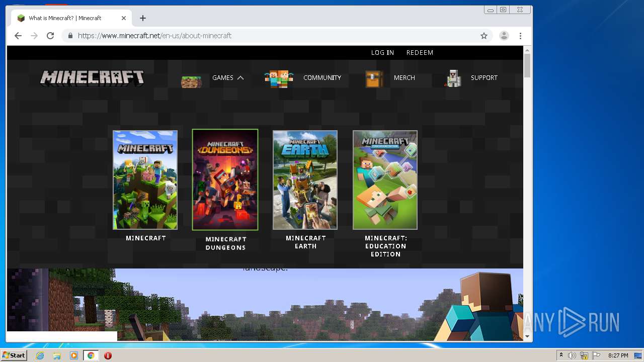Click the address bar URL field

[x=277, y=36]
